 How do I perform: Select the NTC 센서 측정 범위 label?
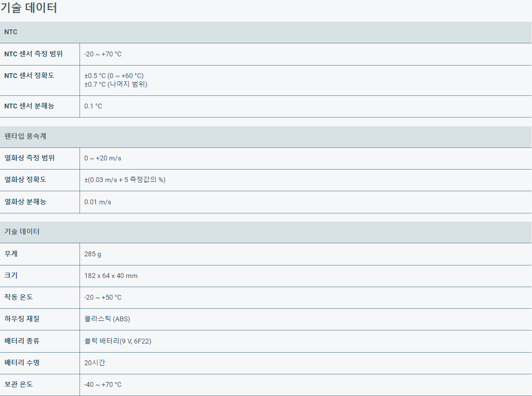[x=33, y=54]
